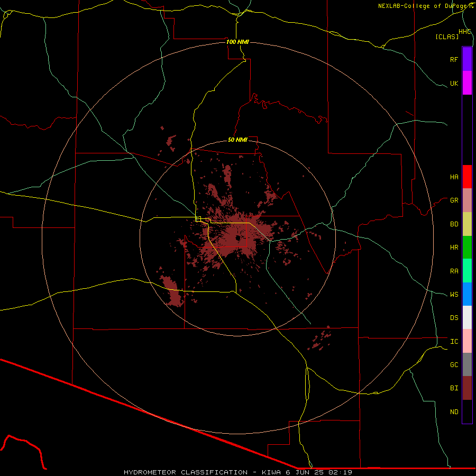Click the Hydrometeor Classification KIWA title text
Screen dimensions: 476x476
click(x=238, y=472)
